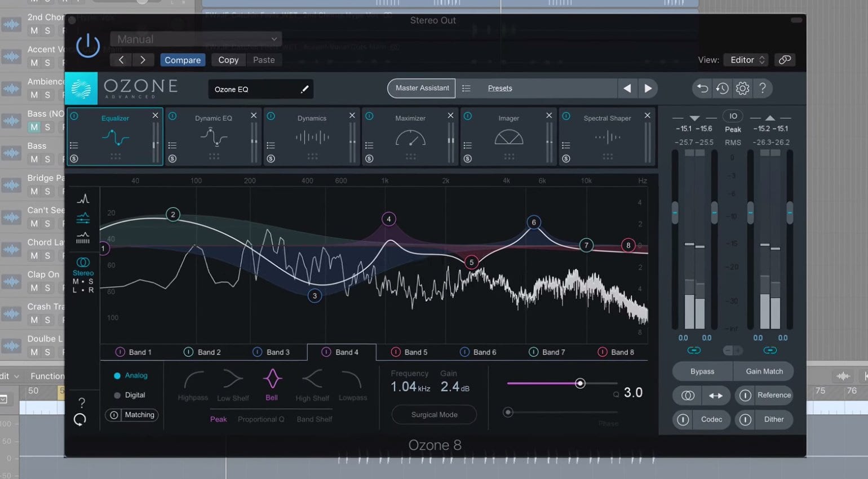Select the Dynamic EQ module

pos(213,137)
